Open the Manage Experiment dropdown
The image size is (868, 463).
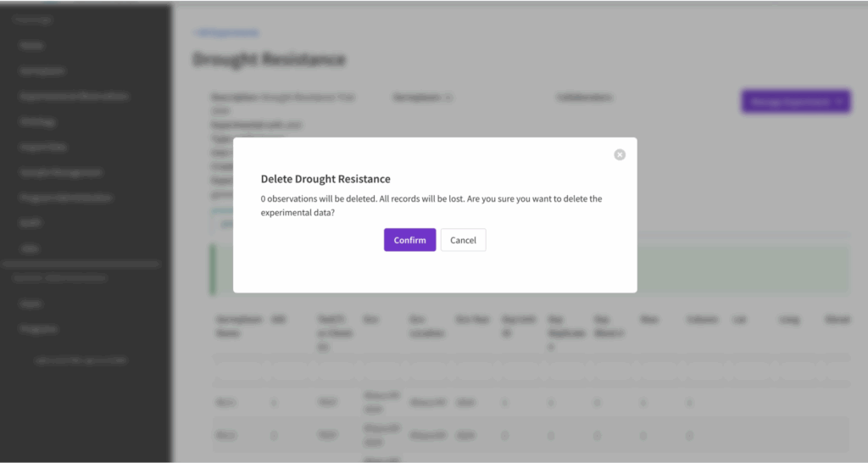795,101
